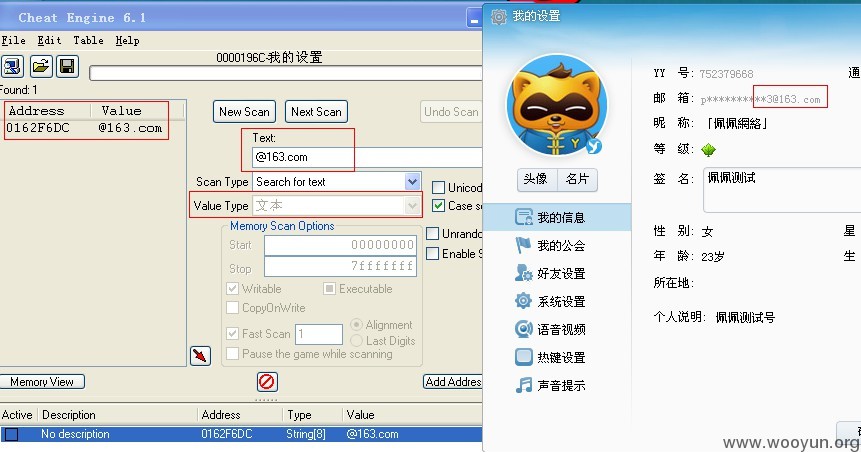Click the Next Scan button

pyautogui.click(x=316, y=111)
